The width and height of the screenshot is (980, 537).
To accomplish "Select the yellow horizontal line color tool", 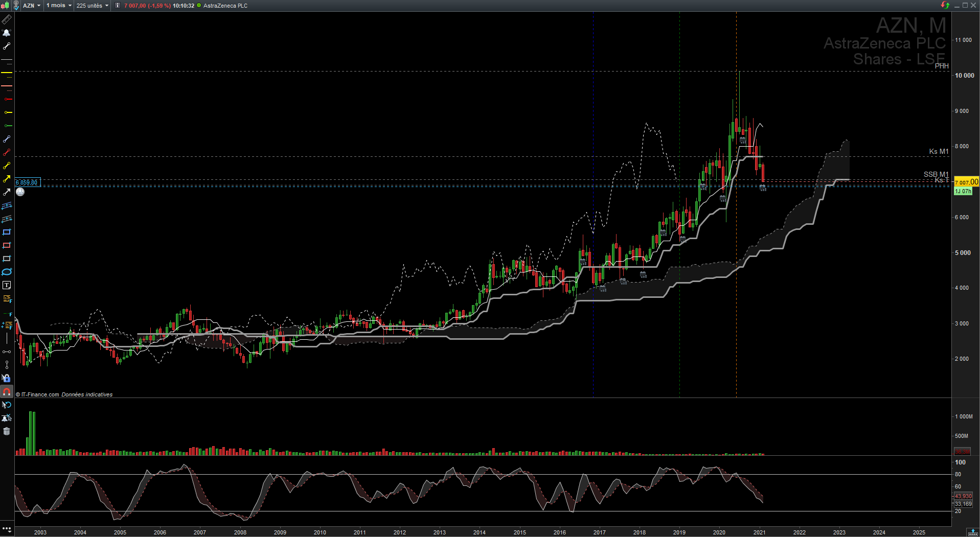I will pos(7,73).
